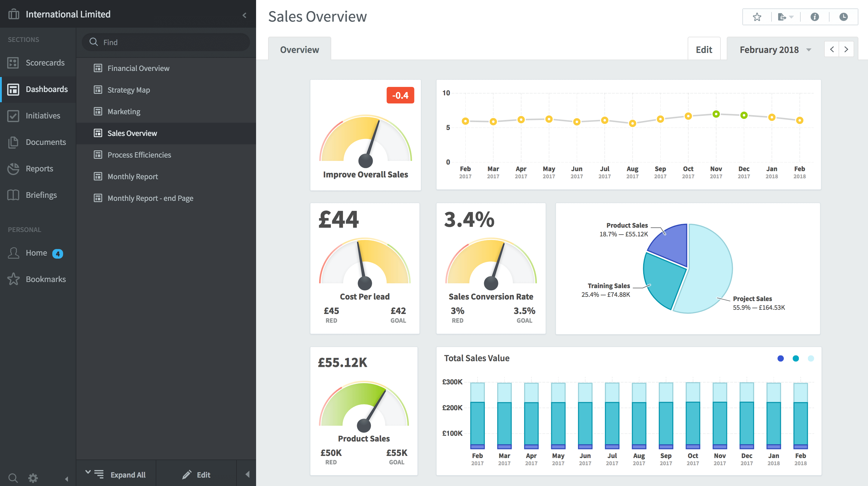Collapse the left sidebar with the chevron arrow
Image resolution: width=868 pixels, height=486 pixels.
(244, 15)
